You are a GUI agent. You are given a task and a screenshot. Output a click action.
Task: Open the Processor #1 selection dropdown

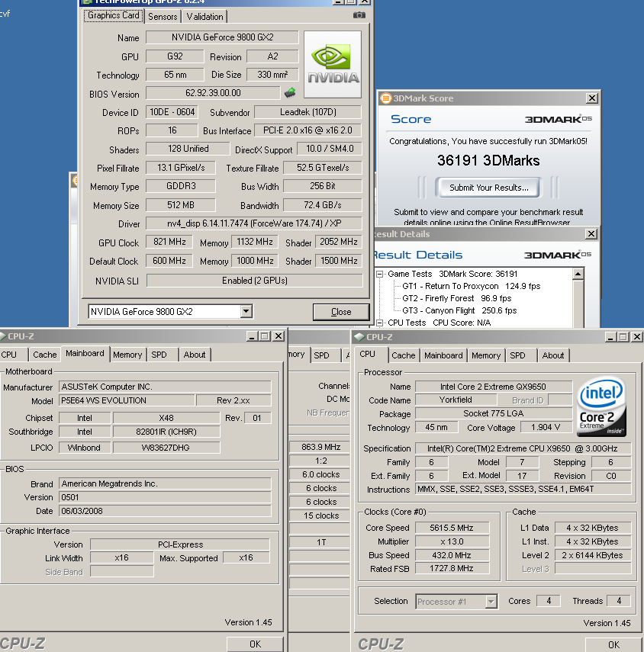point(491,601)
